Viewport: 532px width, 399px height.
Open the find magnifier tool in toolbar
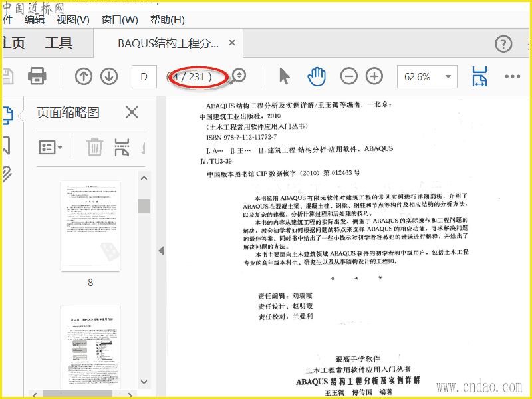tap(237, 76)
